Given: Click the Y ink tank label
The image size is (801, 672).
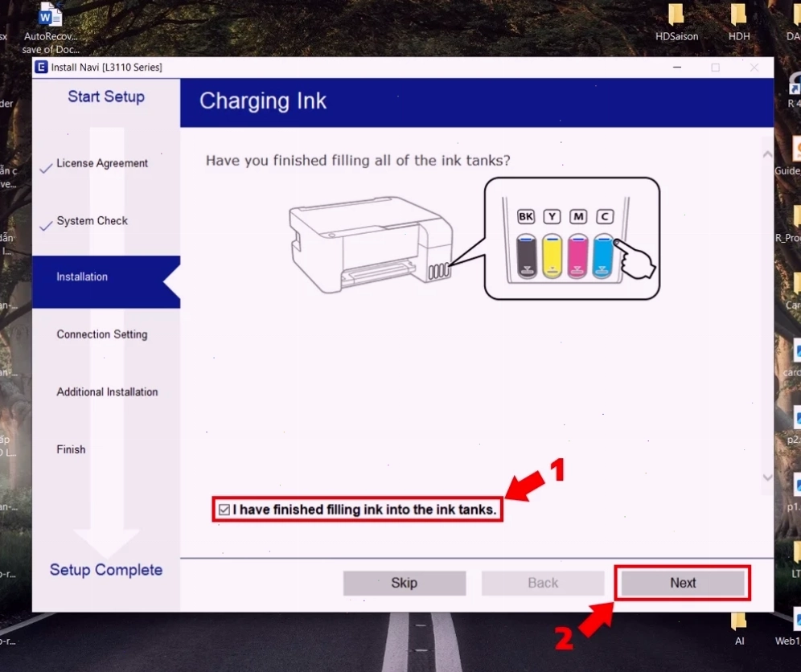Looking at the screenshot, I should 552,216.
